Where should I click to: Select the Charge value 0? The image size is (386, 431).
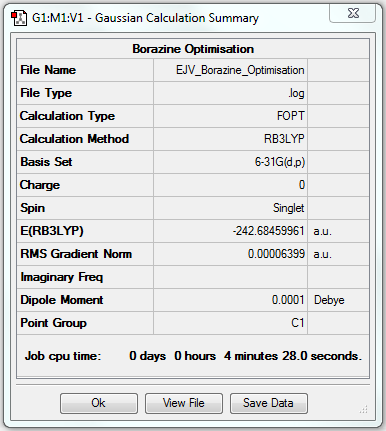pos(302,185)
